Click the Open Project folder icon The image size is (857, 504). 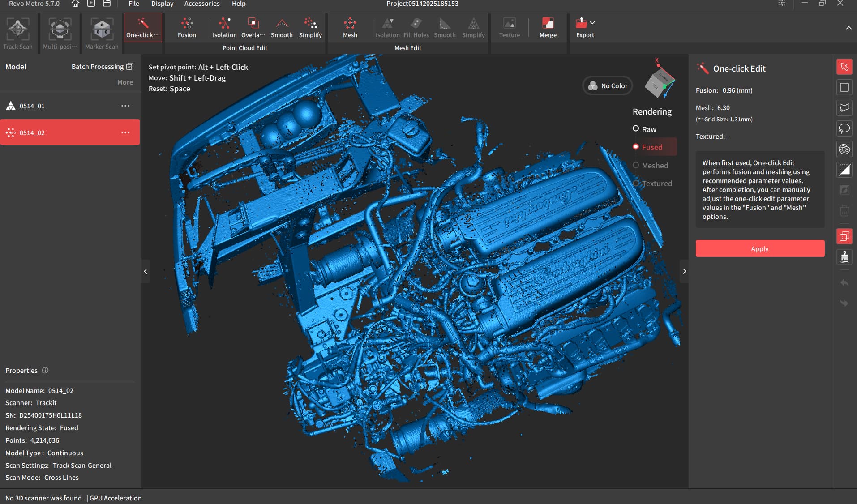[x=107, y=4]
